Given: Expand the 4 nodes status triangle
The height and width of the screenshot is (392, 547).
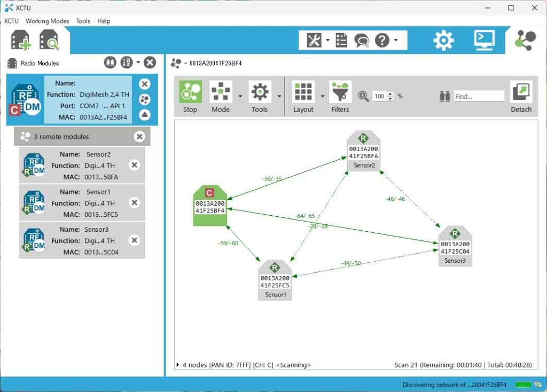Looking at the screenshot, I should (x=178, y=365).
